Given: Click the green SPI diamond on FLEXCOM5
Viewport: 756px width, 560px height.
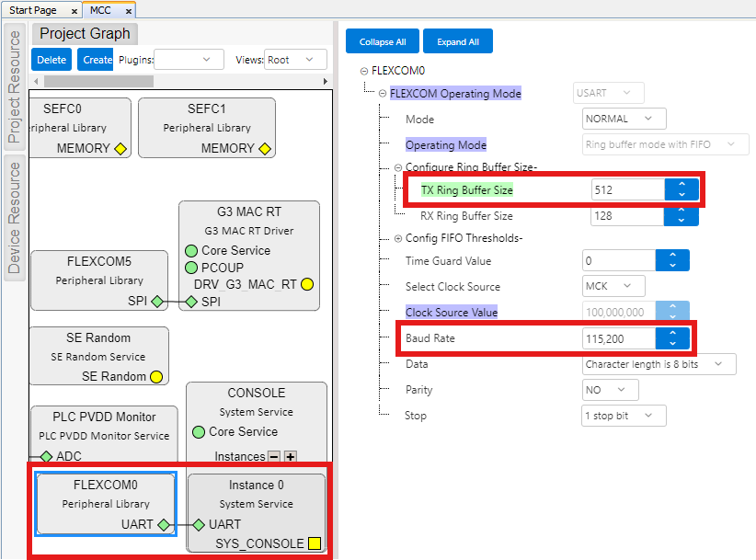Looking at the screenshot, I should [x=157, y=302].
